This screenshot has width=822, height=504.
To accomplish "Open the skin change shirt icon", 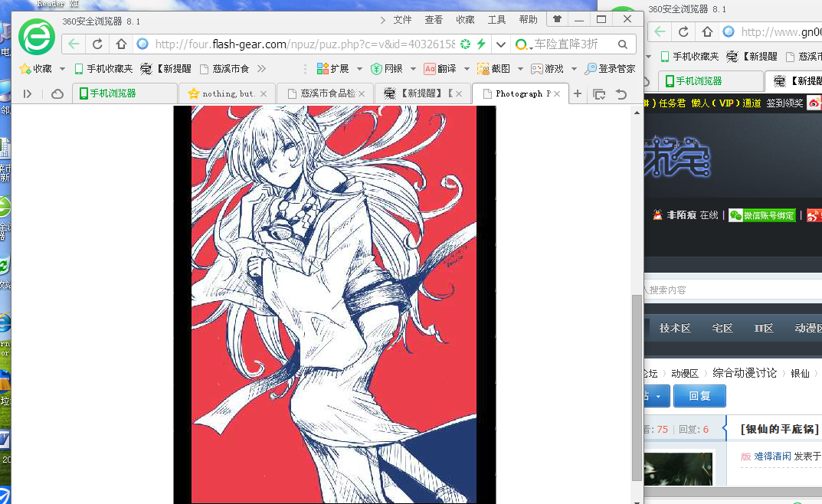I will pos(557,20).
